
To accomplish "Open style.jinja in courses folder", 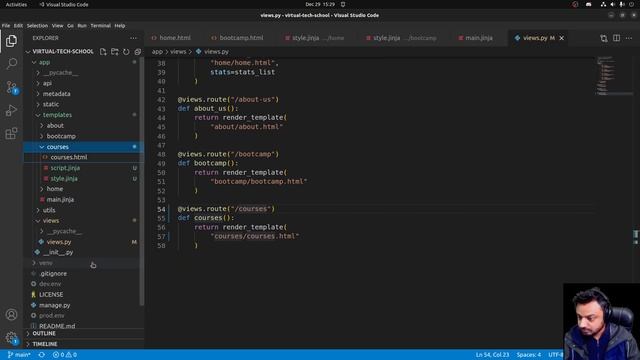I will point(64,179).
